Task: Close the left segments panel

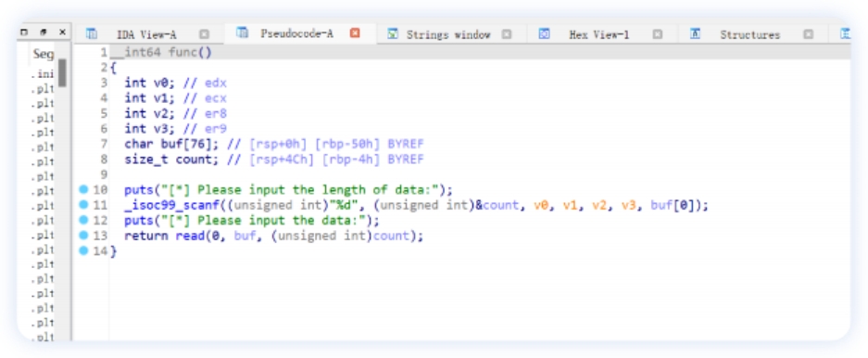Action: pos(63,32)
